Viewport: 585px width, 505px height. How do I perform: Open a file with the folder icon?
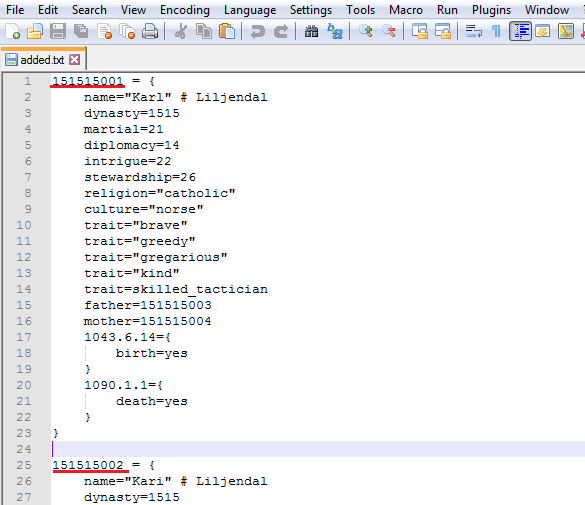35,31
